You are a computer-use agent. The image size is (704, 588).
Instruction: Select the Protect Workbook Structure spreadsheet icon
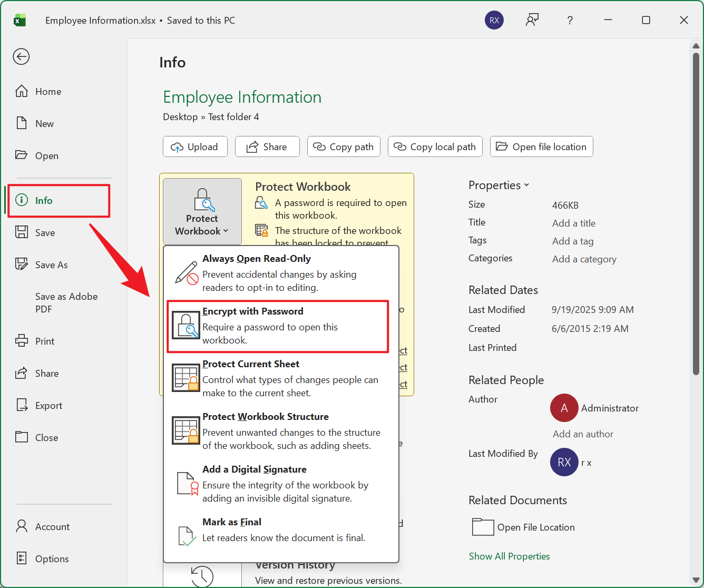click(x=185, y=430)
